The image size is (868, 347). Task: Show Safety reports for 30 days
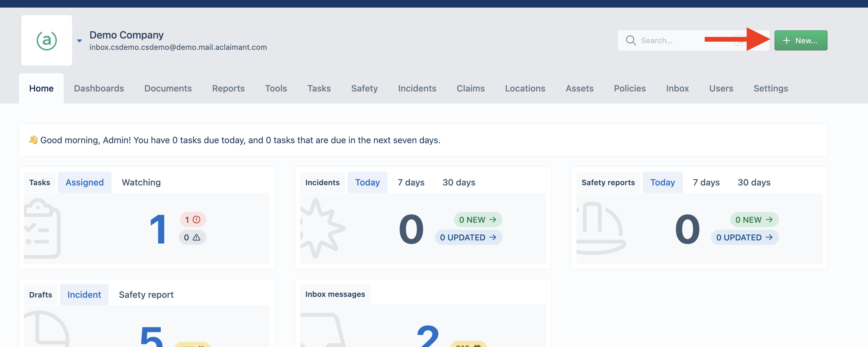tap(754, 182)
